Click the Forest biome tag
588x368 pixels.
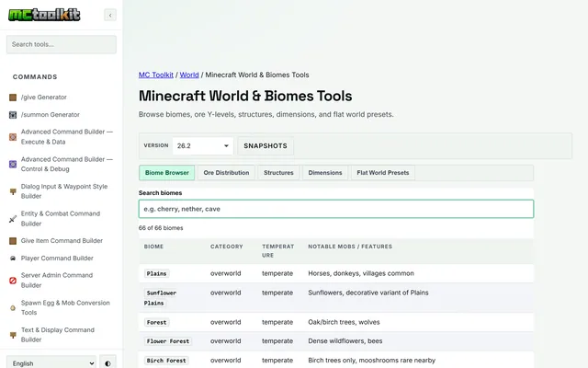(157, 322)
